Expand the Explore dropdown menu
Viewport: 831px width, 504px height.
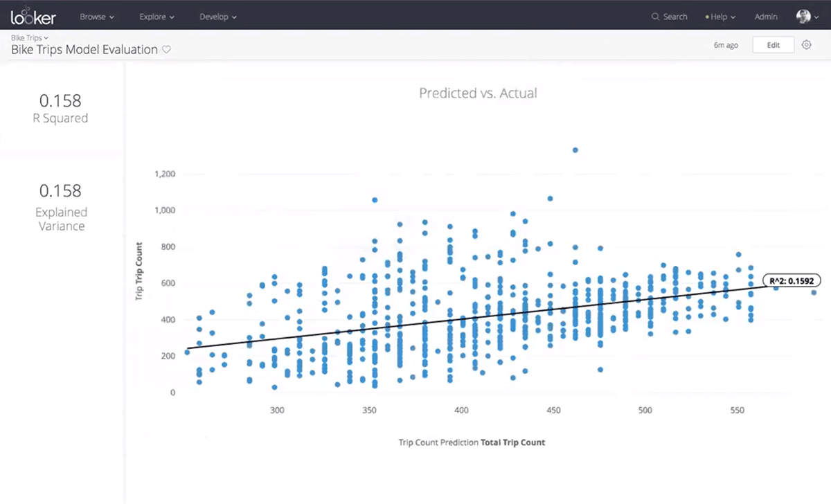coord(157,17)
